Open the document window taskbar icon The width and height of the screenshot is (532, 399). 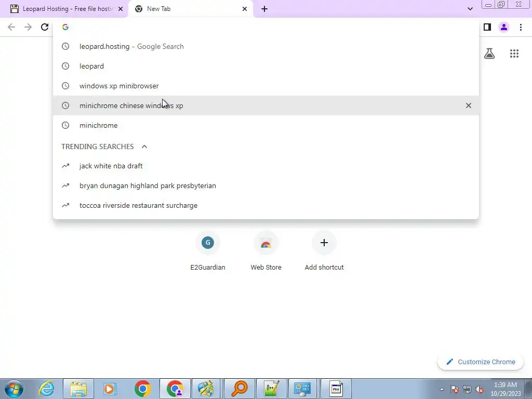336,389
